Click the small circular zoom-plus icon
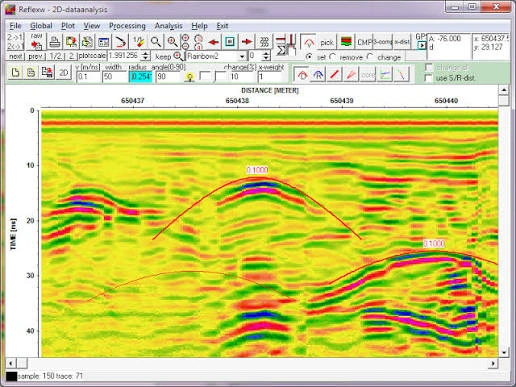The height and width of the screenshot is (387, 516). point(186,38)
